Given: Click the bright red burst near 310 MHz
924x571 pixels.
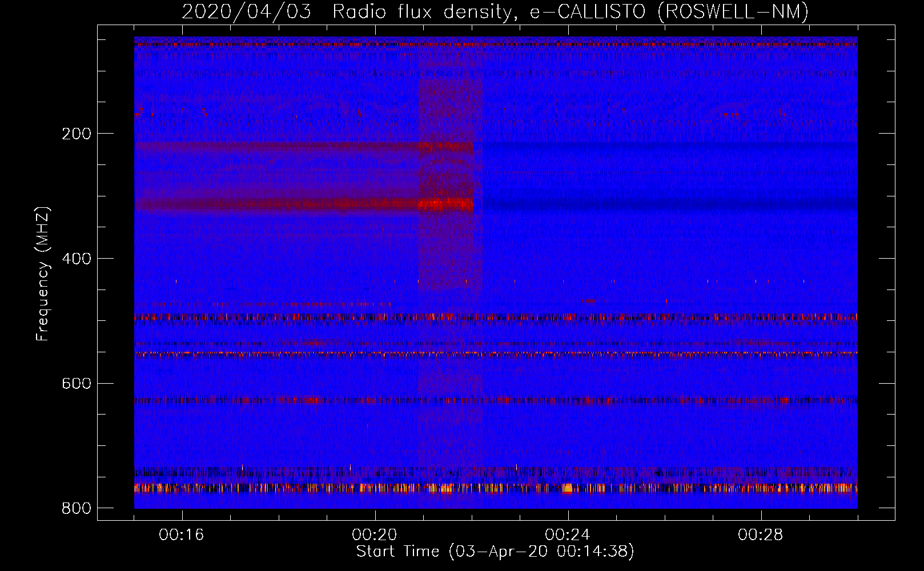Looking at the screenshot, I should 446,203.
